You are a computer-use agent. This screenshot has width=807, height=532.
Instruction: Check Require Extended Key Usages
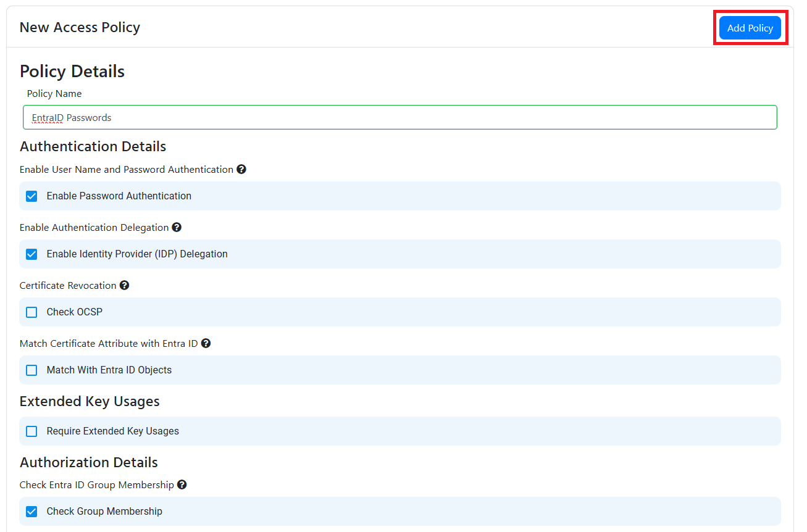(31, 431)
